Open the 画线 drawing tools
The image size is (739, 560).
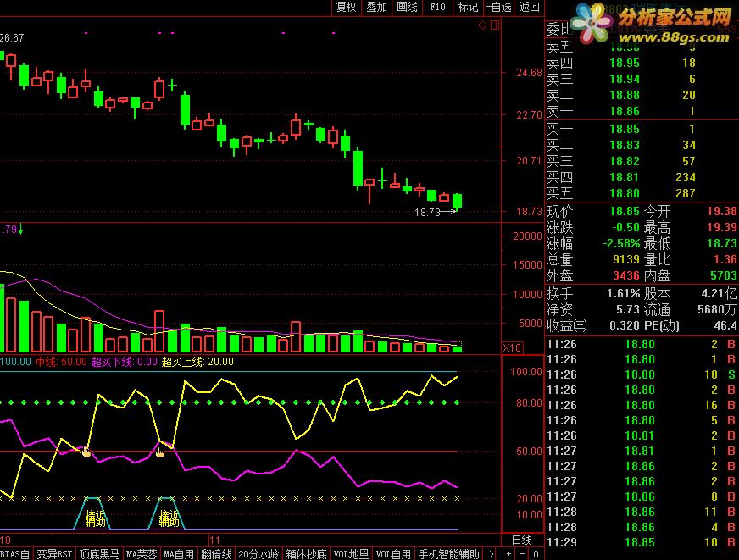point(407,7)
